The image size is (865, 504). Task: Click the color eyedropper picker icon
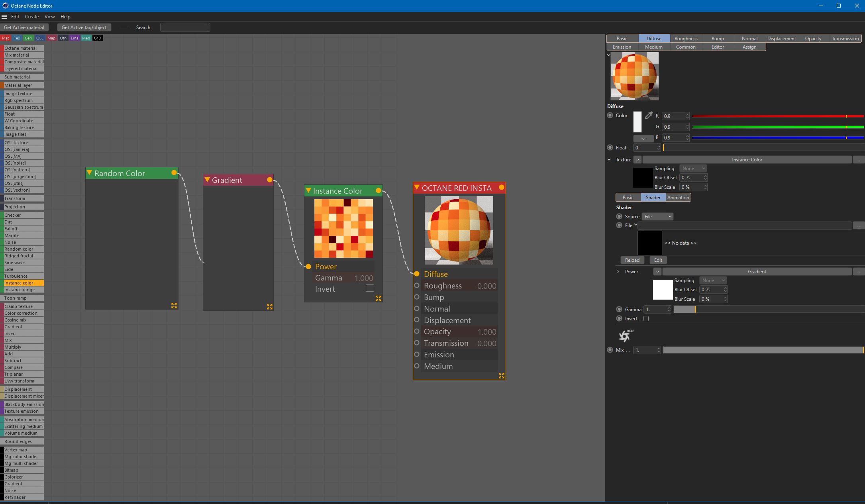coord(649,116)
